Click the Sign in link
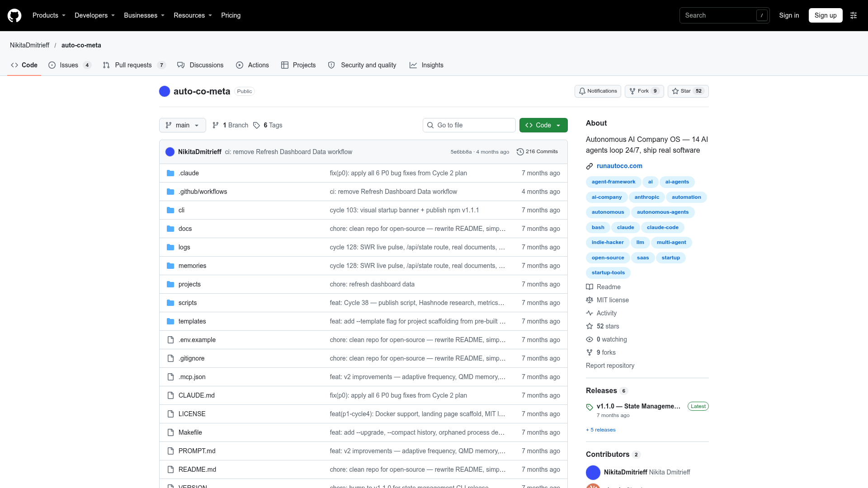The image size is (868, 488). [x=789, y=15]
